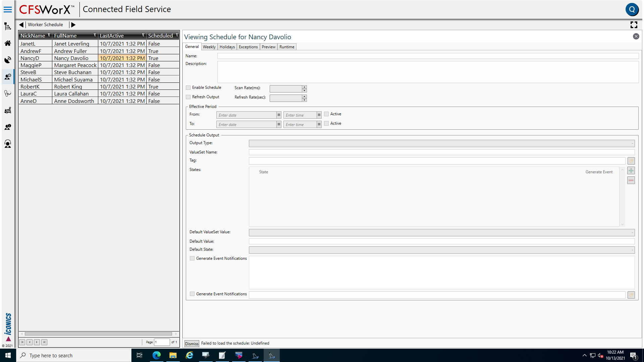The height and width of the screenshot is (362, 644).
Task: Open the hamburger navigation menu
Action: point(7,9)
